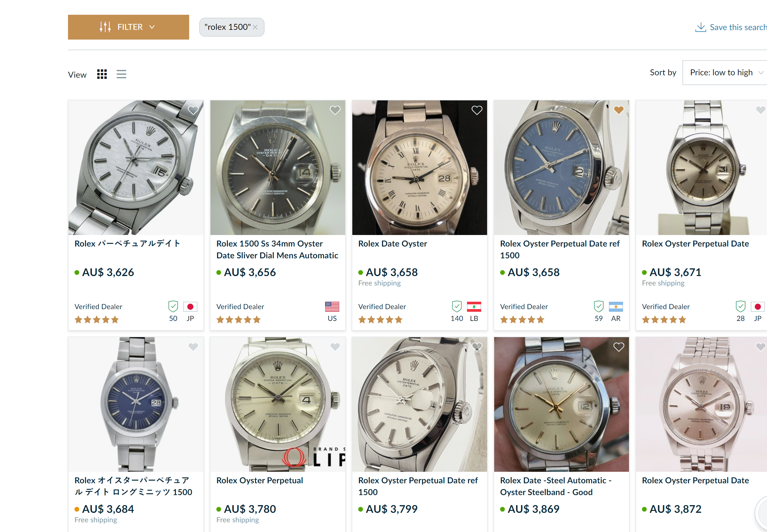Switch to list view layout
This screenshot has height=532, width=767.
[121, 74]
